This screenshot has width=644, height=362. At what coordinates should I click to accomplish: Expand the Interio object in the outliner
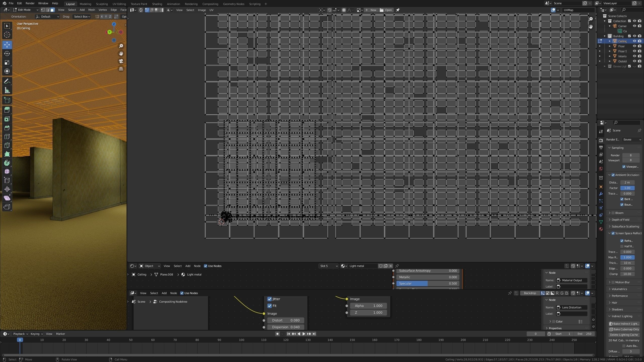tap(610, 56)
